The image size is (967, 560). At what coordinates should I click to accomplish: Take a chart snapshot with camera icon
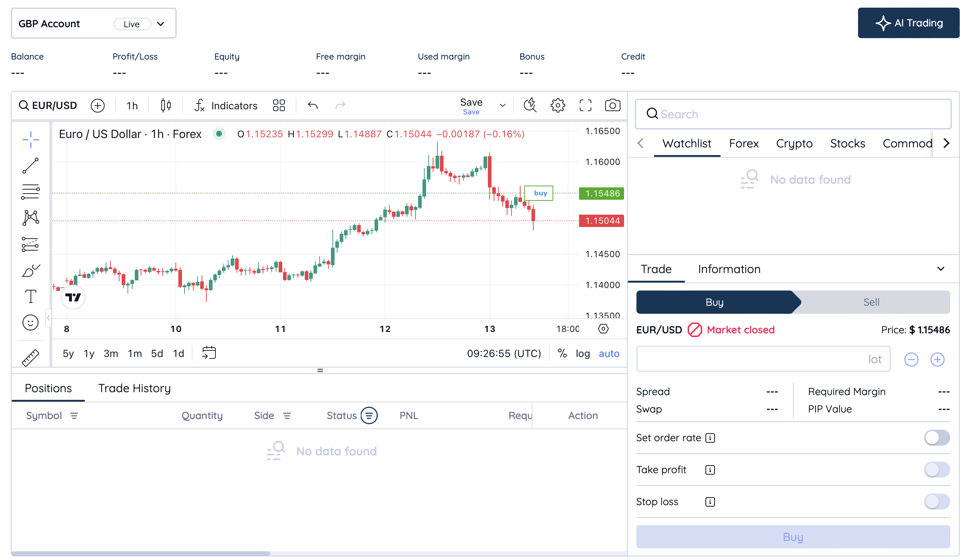point(612,105)
